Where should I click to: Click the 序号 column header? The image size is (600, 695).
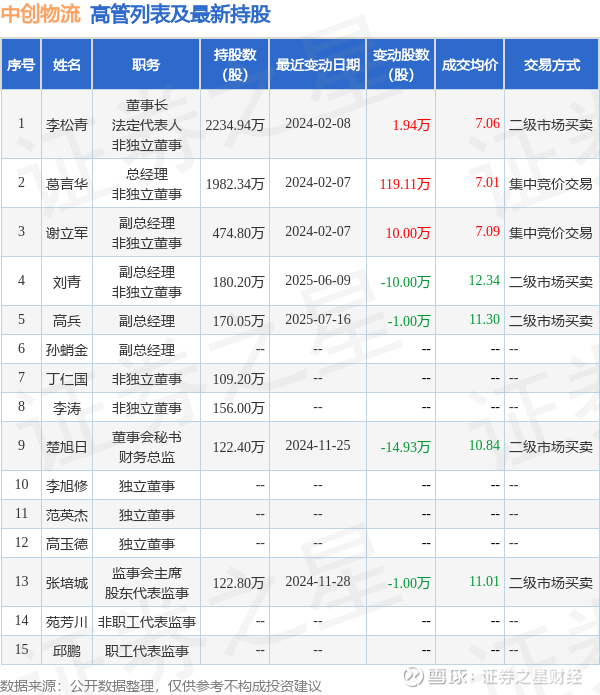(x=21, y=65)
